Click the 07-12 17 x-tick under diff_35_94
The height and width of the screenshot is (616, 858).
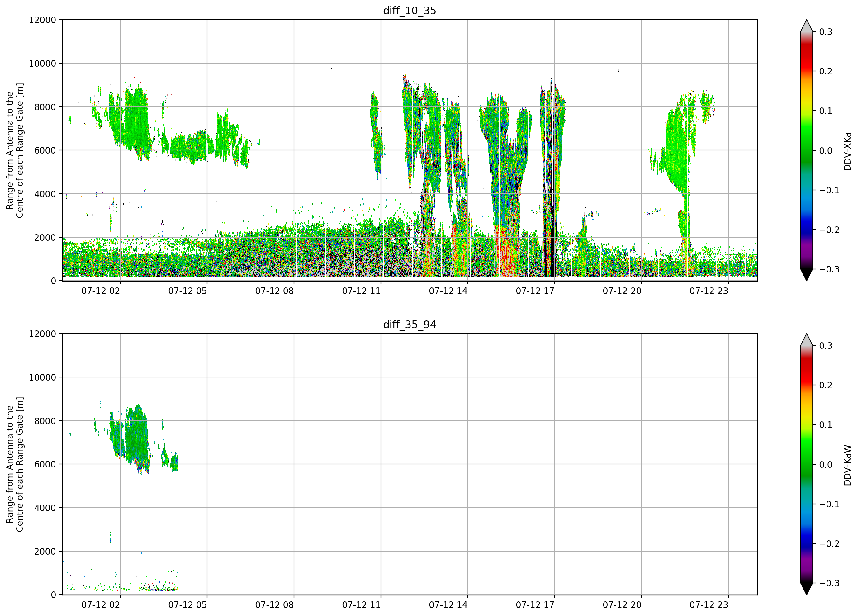535,605
